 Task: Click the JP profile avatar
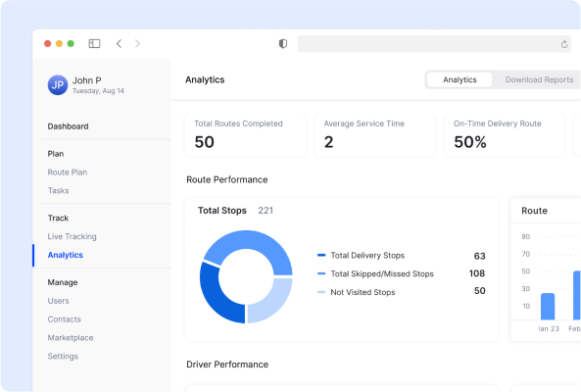pos(58,85)
